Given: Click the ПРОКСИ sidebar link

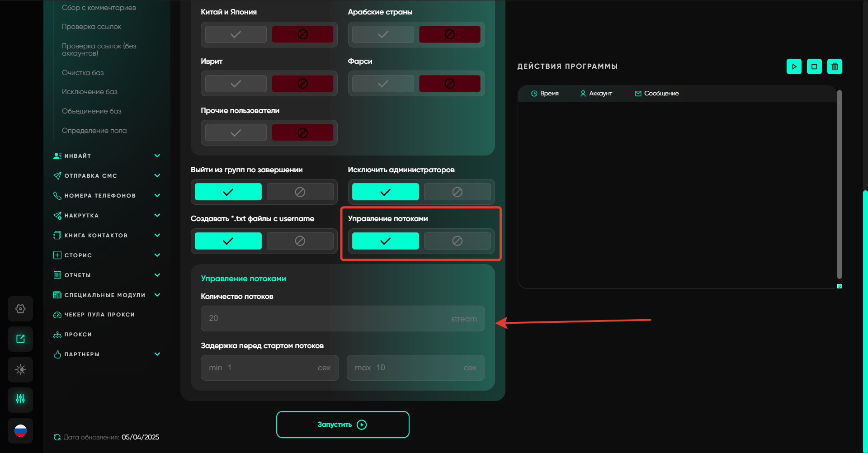Looking at the screenshot, I should [x=78, y=335].
